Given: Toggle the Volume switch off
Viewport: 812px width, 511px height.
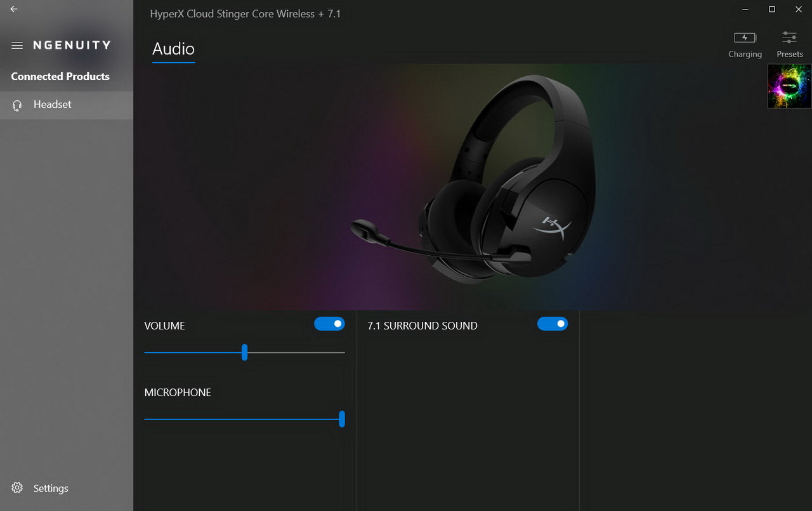Looking at the screenshot, I should click(x=330, y=324).
